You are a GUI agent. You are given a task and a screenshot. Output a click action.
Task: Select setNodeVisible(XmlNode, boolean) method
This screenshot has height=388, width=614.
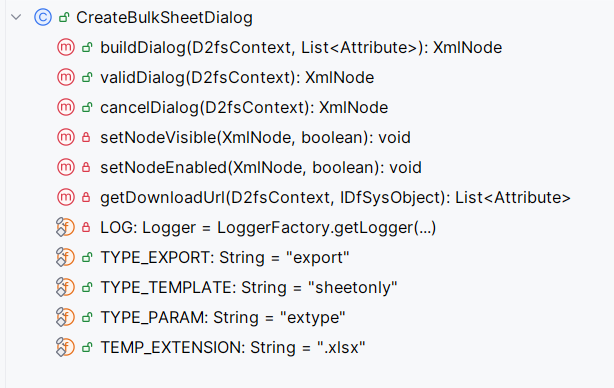coord(255,137)
